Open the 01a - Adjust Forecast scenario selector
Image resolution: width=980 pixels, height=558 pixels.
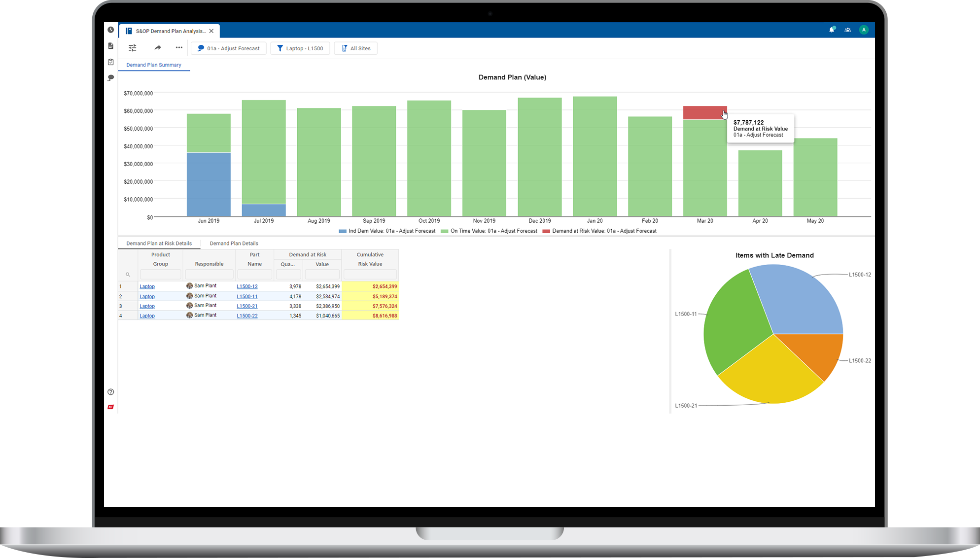click(228, 48)
